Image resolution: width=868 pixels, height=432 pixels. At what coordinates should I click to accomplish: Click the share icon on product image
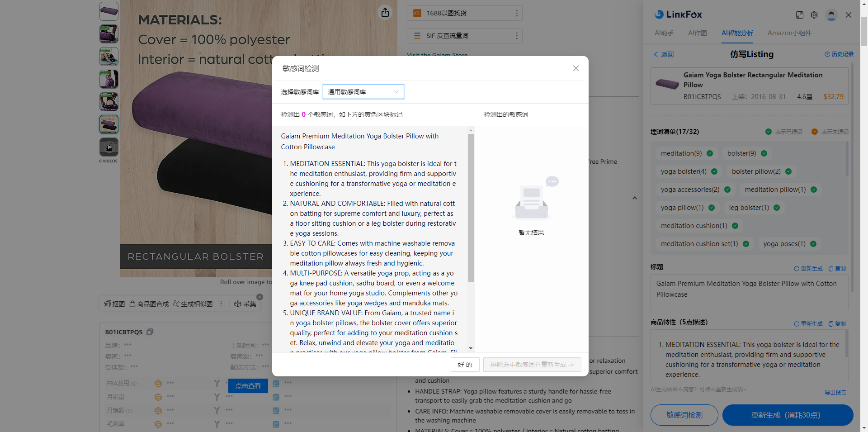coord(385,12)
